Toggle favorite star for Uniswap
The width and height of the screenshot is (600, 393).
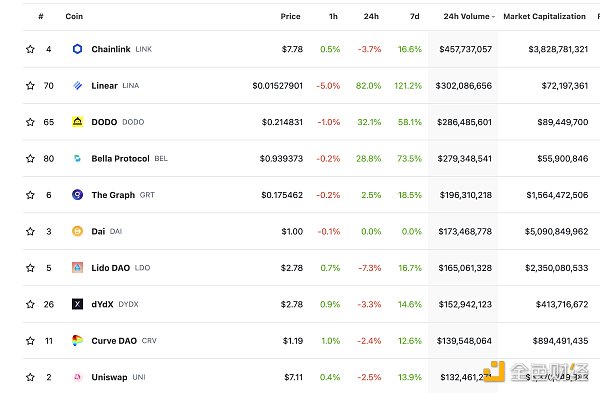point(30,377)
